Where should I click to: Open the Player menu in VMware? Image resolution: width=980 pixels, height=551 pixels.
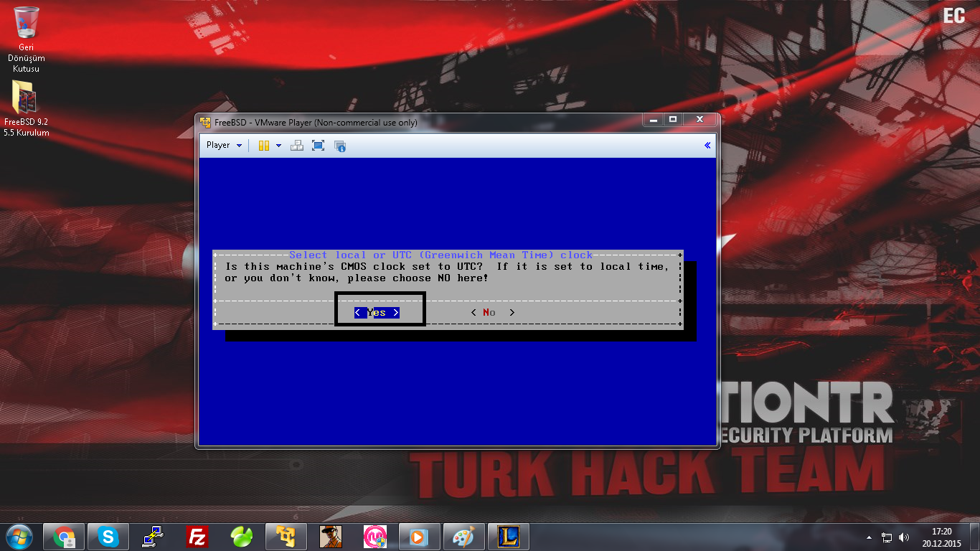[224, 145]
